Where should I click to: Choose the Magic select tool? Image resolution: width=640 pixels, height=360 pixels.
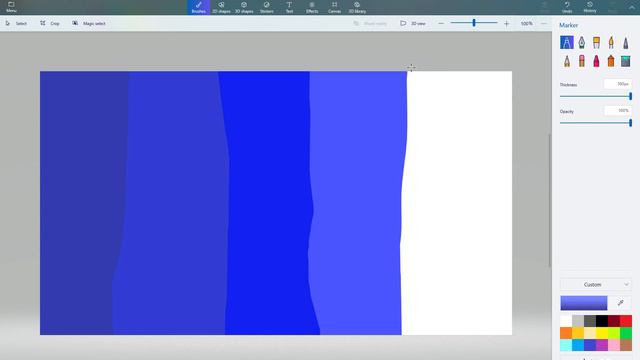coord(89,24)
